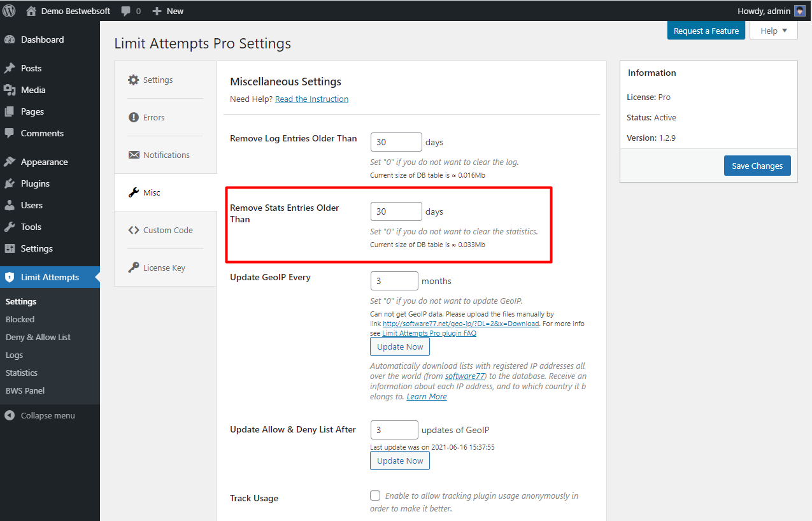
Task: Click the exclamation icon of Errors tab
Action: [133, 117]
